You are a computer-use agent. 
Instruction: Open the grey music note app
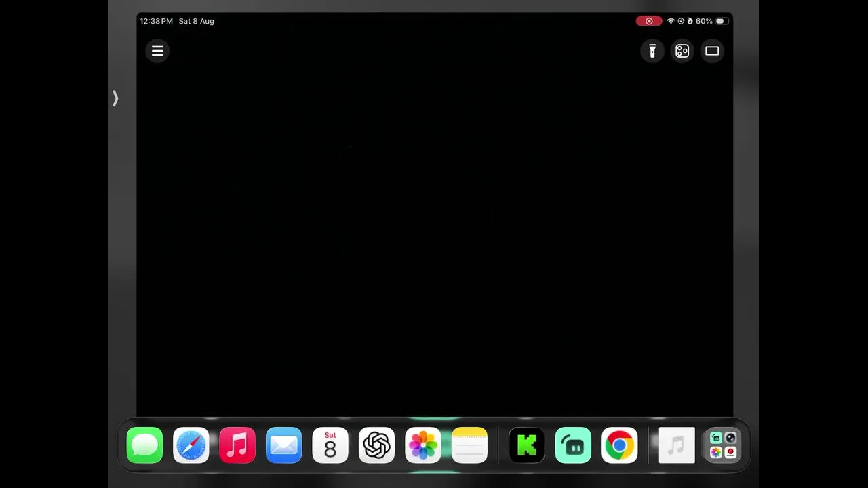[x=677, y=445]
